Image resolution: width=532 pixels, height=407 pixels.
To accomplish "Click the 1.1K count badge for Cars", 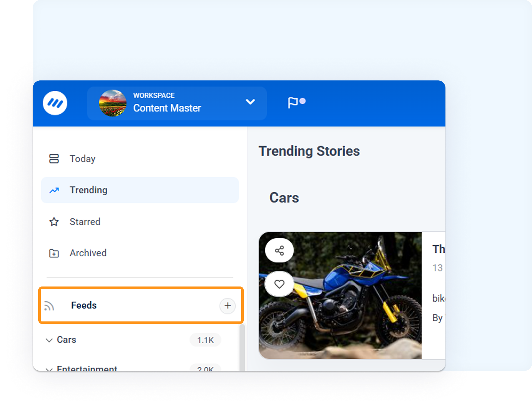I will point(205,340).
